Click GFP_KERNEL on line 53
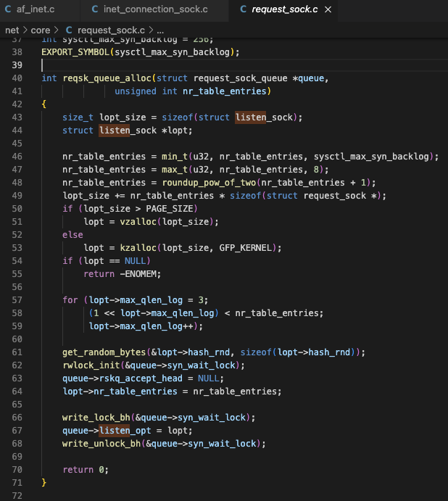The height and width of the screenshot is (501, 448). pyautogui.click(x=246, y=248)
